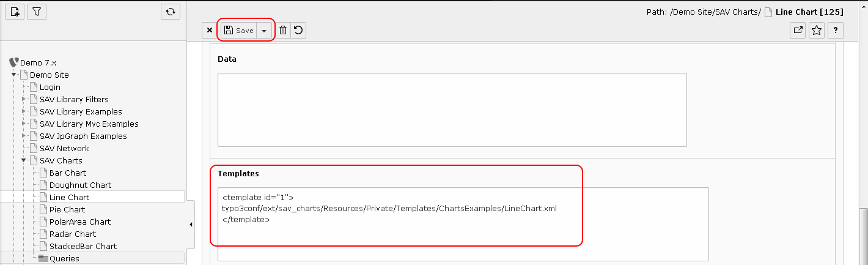Click inside the Data text area

[x=452, y=110]
